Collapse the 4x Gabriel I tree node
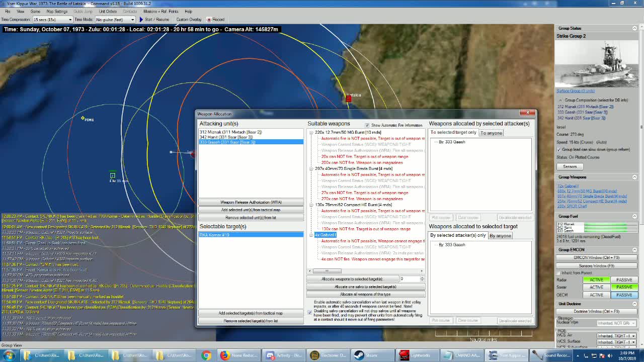644x362 pixels. point(311,235)
